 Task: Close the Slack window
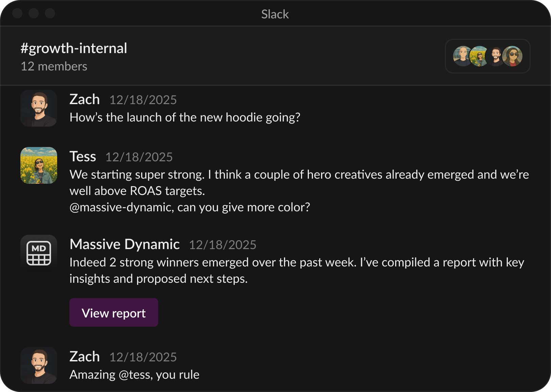tap(17, 13)
